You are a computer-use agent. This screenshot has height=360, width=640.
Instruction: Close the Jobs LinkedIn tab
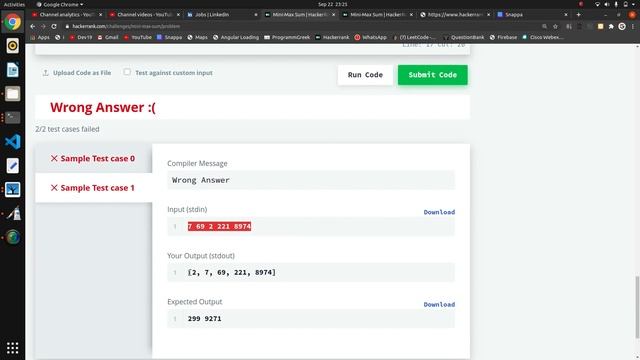click(256, 14)
